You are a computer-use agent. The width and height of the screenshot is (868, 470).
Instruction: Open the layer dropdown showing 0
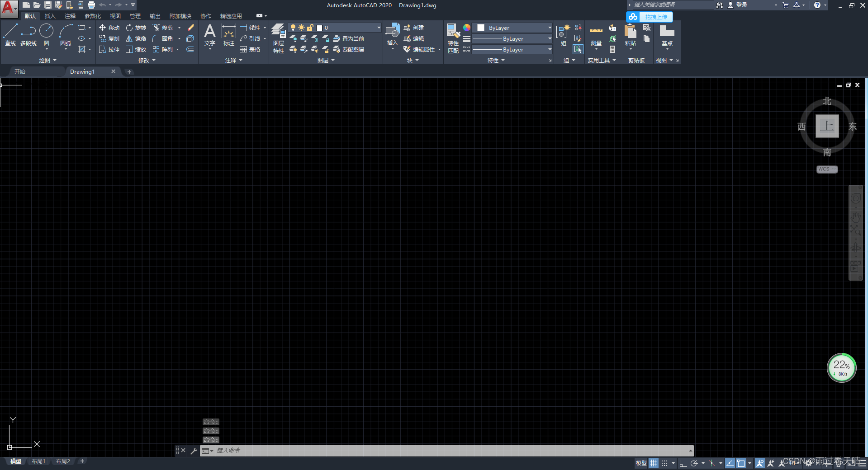click(335, 28)
